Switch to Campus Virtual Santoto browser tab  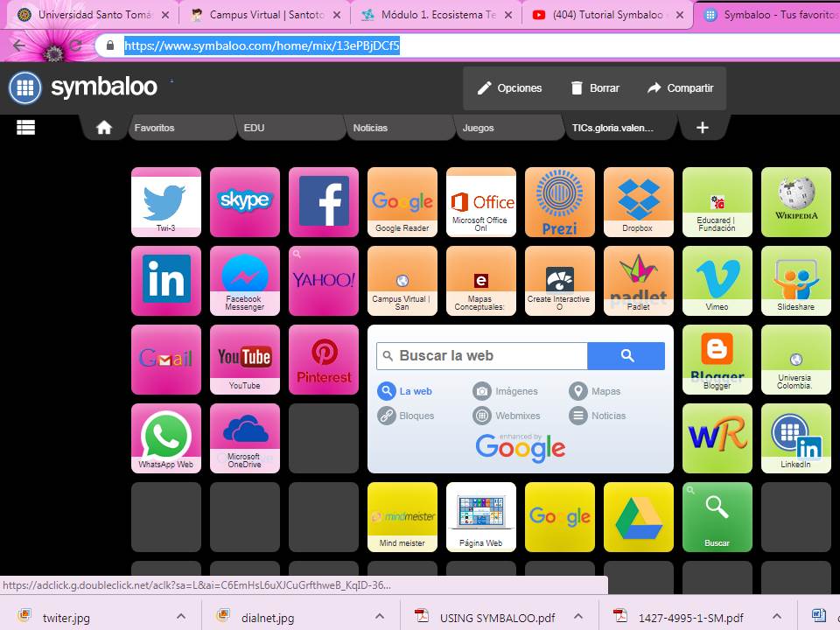coord(264,15)
